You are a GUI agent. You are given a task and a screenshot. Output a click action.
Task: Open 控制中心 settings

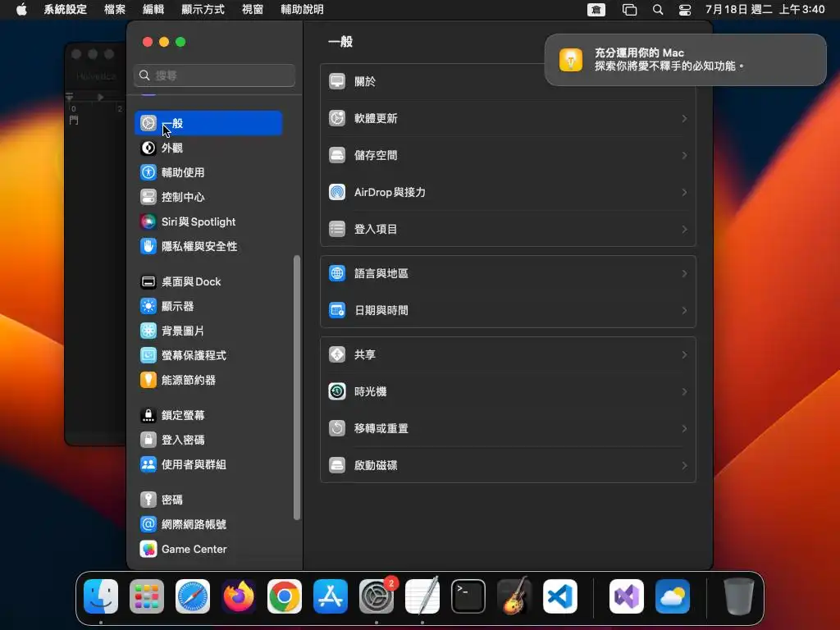(208, 197)
